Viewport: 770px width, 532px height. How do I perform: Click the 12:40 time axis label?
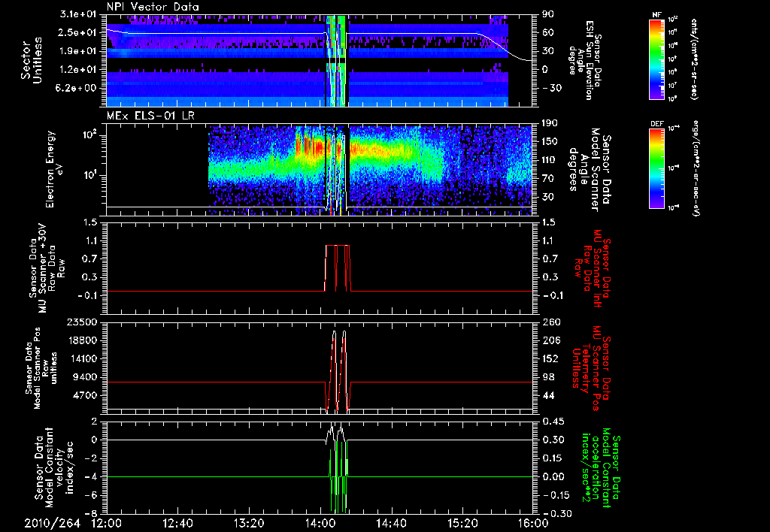pos(177,523)
